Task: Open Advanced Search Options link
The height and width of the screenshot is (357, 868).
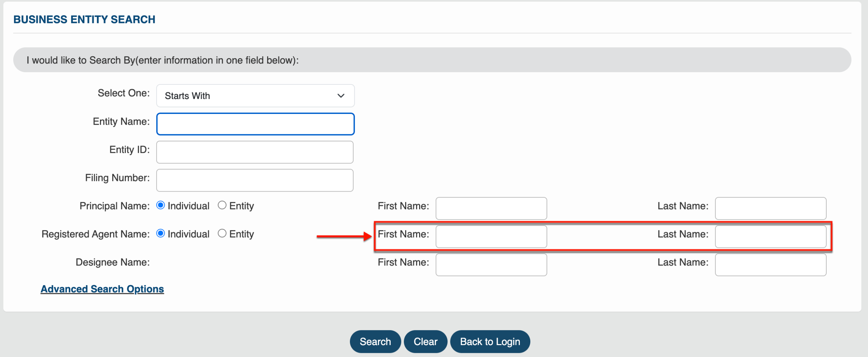Action: (102, 289)
